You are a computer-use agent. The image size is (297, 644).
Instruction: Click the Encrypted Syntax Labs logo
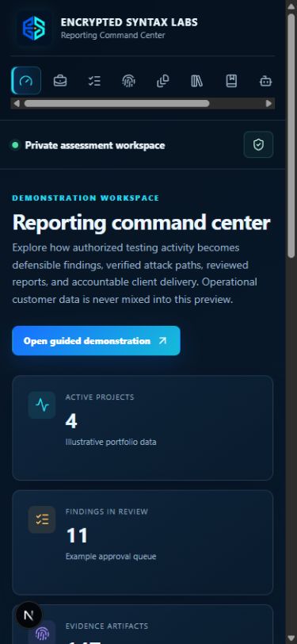point(33,28)
